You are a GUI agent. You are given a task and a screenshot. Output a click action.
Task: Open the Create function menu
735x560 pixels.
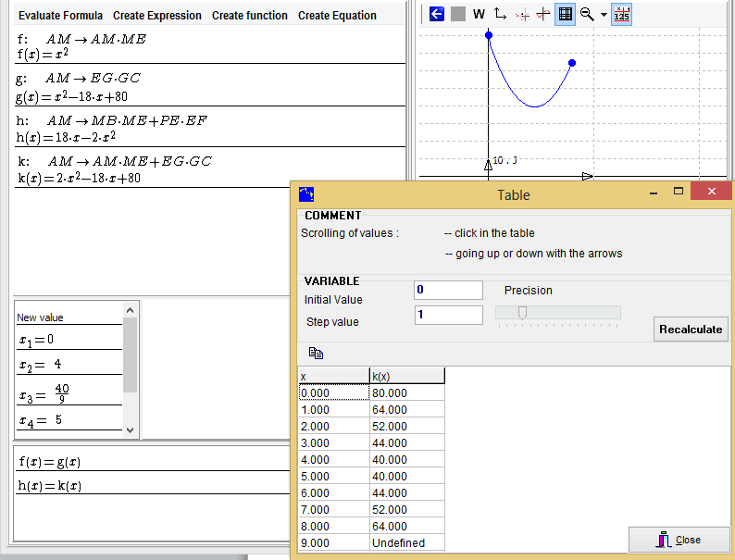point(250,16)
